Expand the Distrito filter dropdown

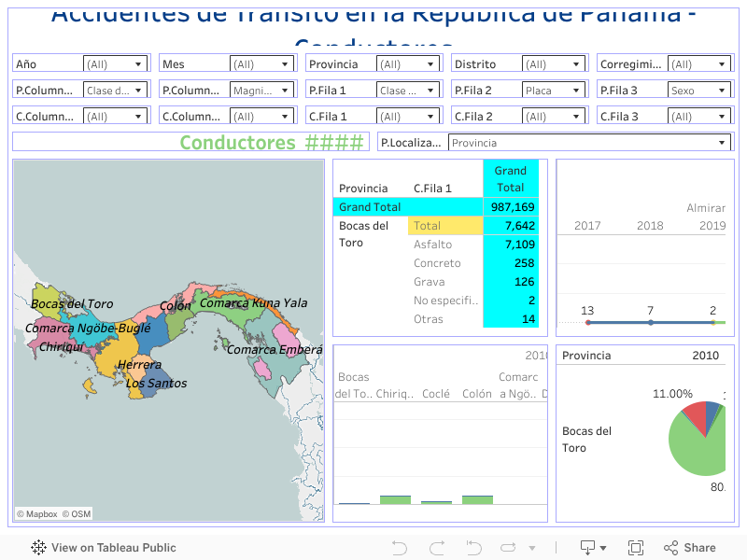click(554, 64)
